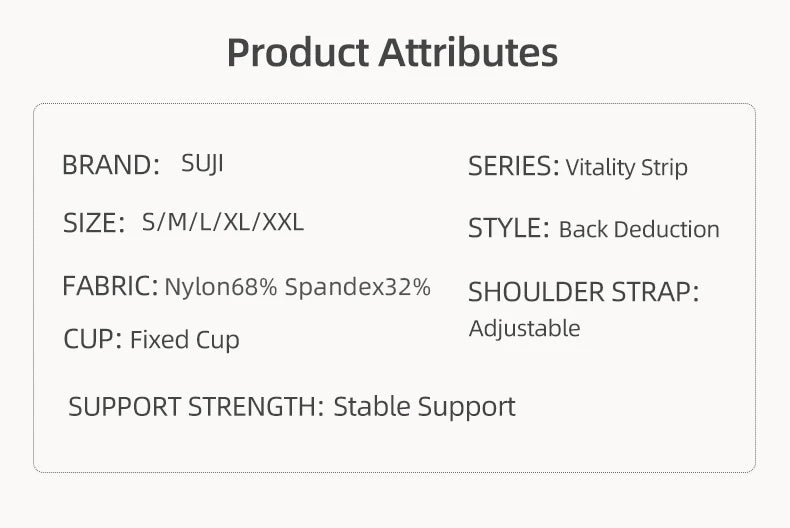The image size is (790, 528).
Task: Click the SHOULDER STRAP label
Action: tap(583, 293)
